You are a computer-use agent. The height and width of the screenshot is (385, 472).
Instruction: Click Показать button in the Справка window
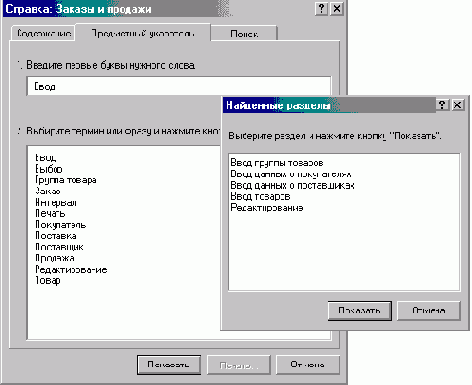pos(169,365)
